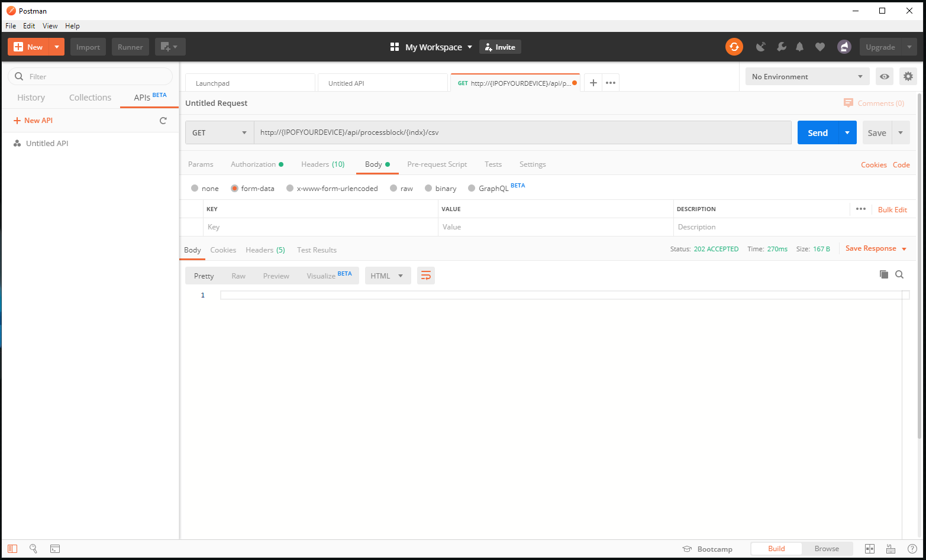Click the New API link
The height and width of the screenshot is (560, 926).
[x=33, y=121]
